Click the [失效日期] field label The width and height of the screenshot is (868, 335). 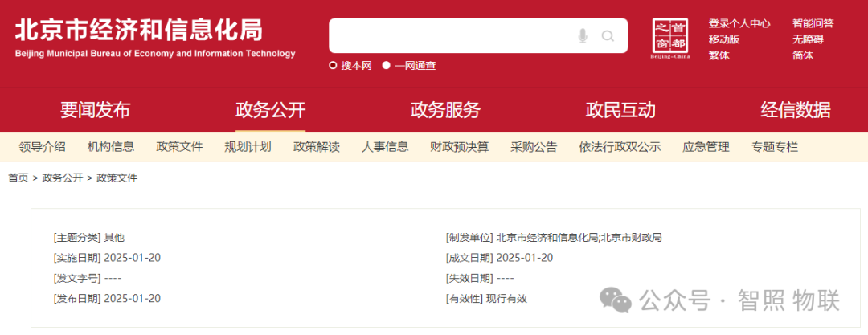pyautogui.click(x=469, y=278)
